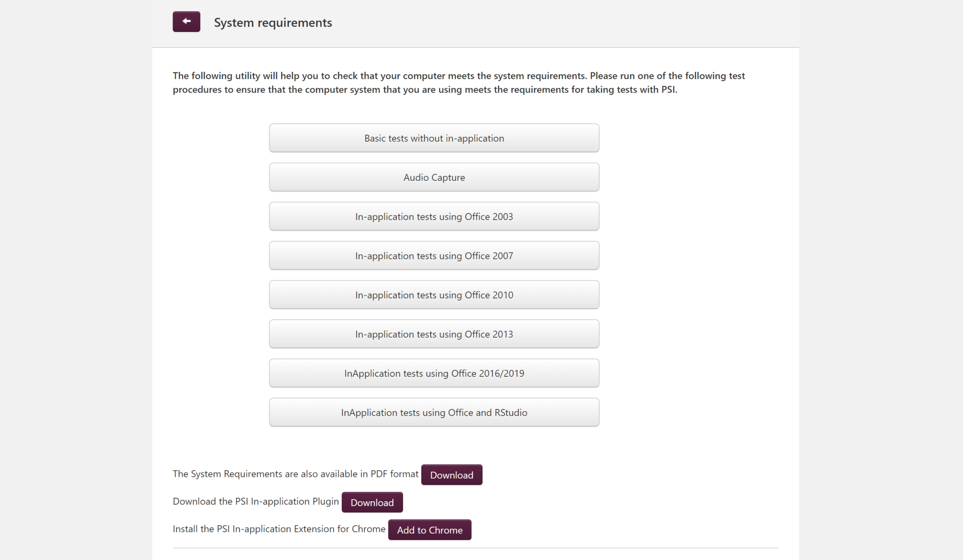Run Basic tests without in-application

(x=434, y=138)
